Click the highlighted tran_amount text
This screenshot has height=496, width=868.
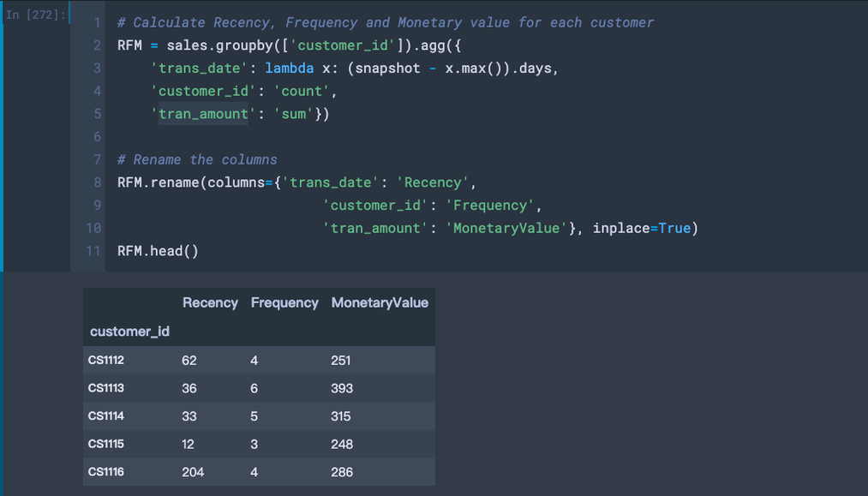click(x=203, y=113)
